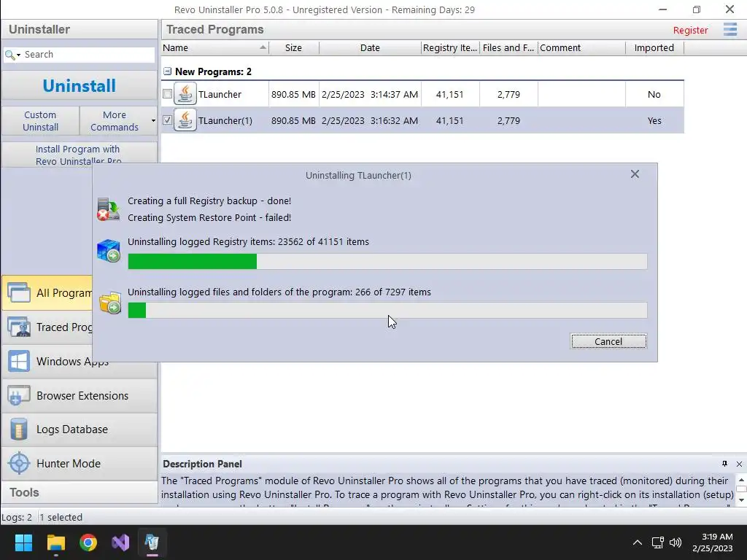
Task: Click the Imported 'Yes' cell
Action: point(654,120)
